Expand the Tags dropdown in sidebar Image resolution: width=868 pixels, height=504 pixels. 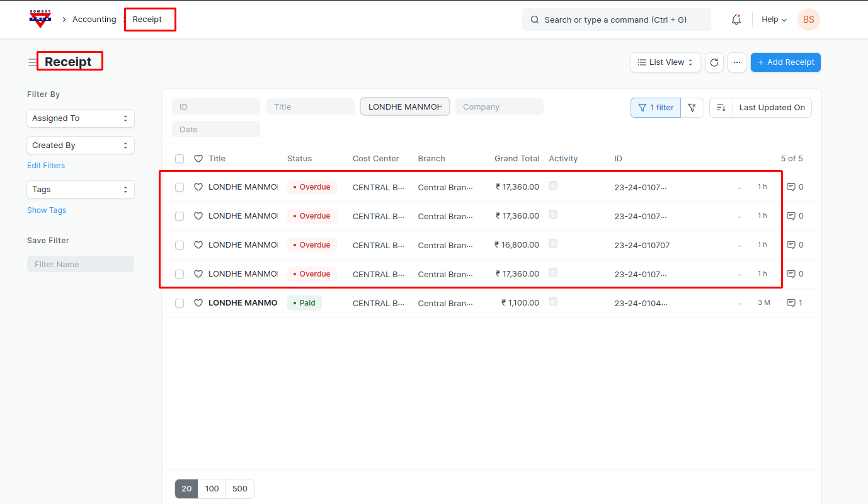click(80, 190)
